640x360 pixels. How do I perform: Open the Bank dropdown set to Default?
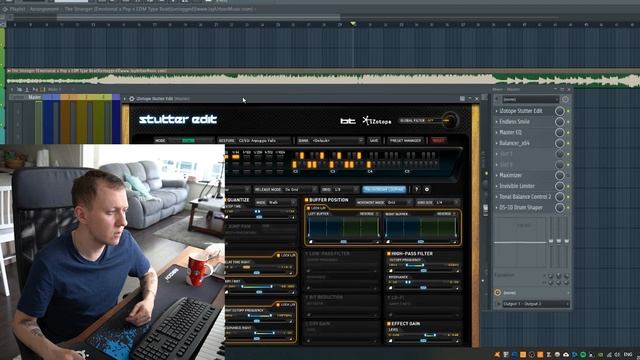click(331, 140)
